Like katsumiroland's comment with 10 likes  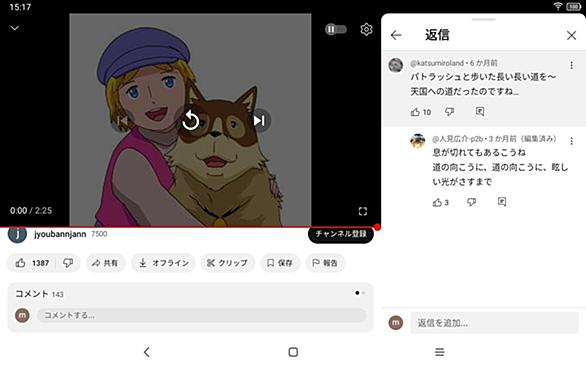pyautogui.click(x=420, y=112)
